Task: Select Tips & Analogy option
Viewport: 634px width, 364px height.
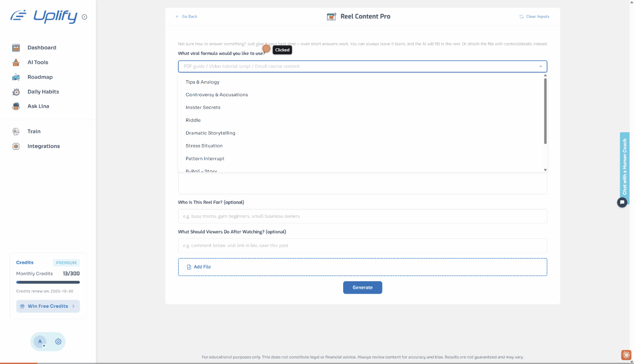Action: [202, 82]
